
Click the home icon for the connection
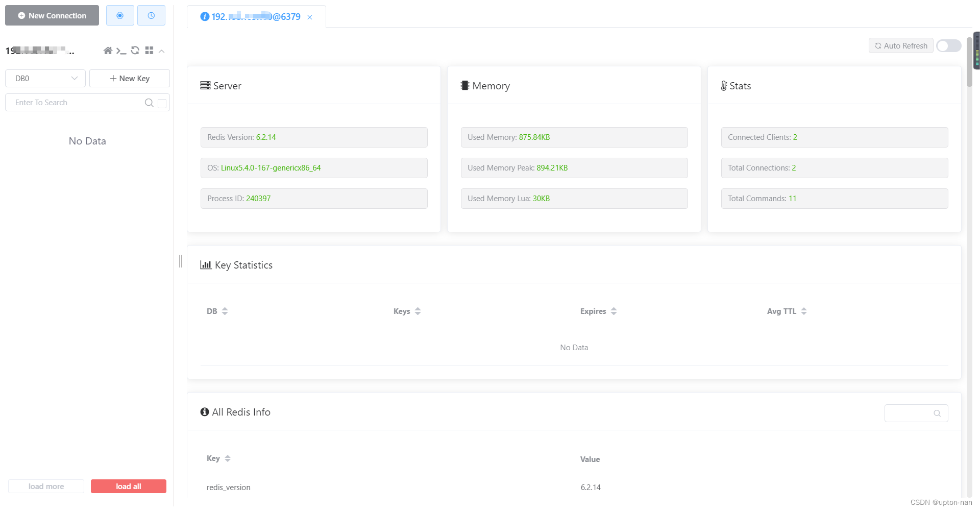[x=108, y=51]
